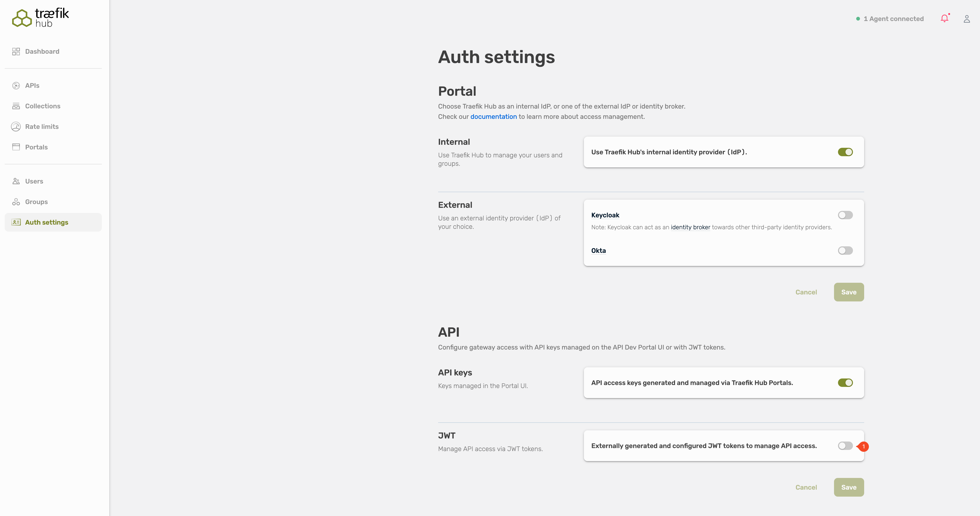980x516 pixels.
Task: Click the Collections stack icon
Action: [16, 106]
